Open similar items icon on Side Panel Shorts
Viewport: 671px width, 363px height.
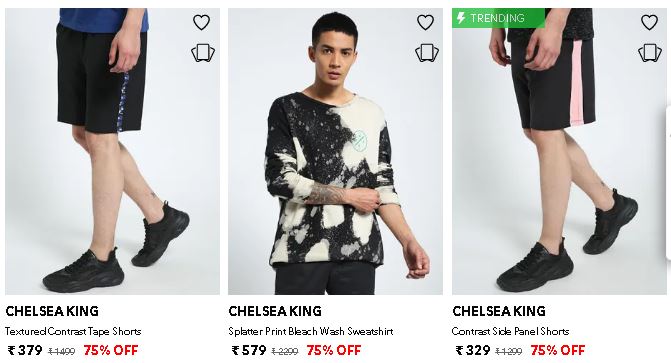pos(650,53)
